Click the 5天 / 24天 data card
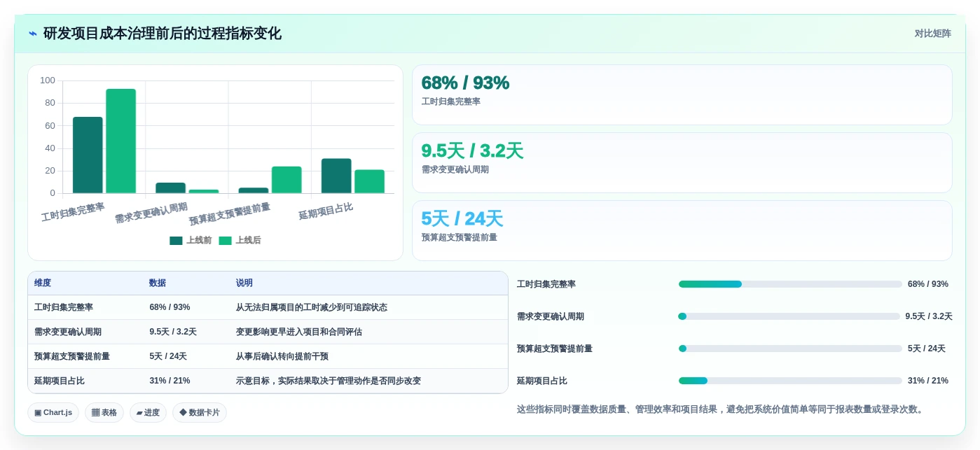The image size is (980, 450). [682, 231]
